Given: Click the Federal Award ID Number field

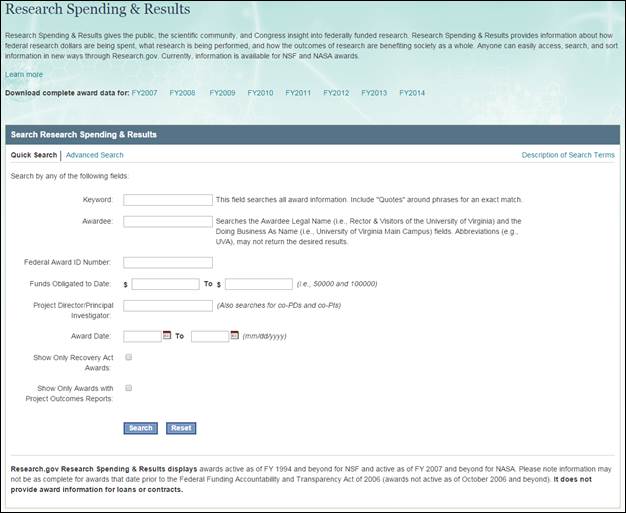Looking at the screenshot, I should 168,263.
